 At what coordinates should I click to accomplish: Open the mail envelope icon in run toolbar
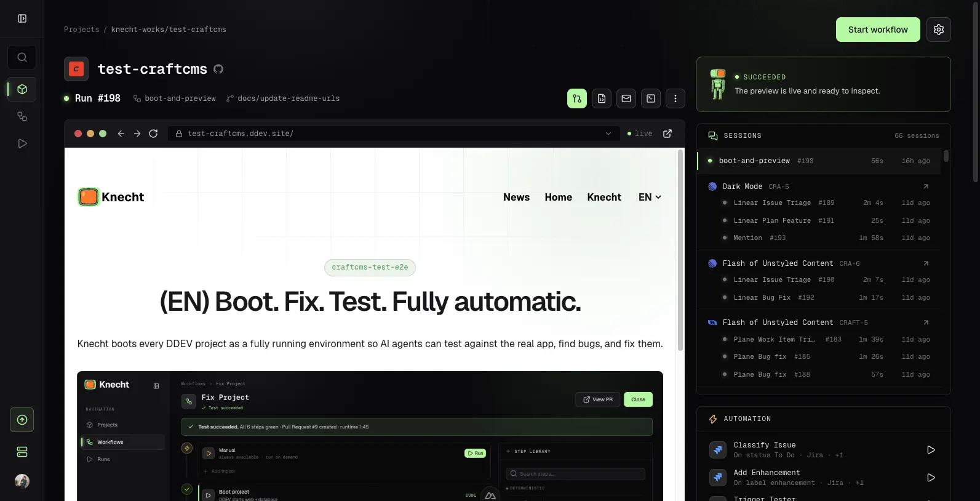[x=626, y=98]
